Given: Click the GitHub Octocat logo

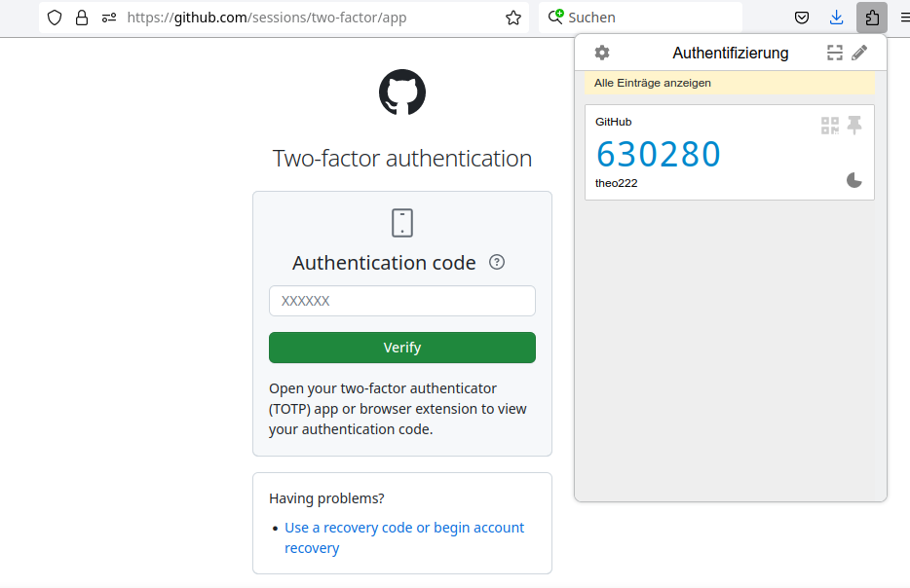Looking at the screenshot, I should 401,92.
